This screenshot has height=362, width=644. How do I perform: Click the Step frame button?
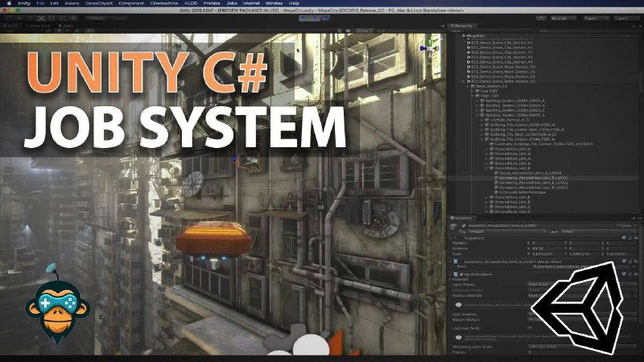tap(325, 18)
